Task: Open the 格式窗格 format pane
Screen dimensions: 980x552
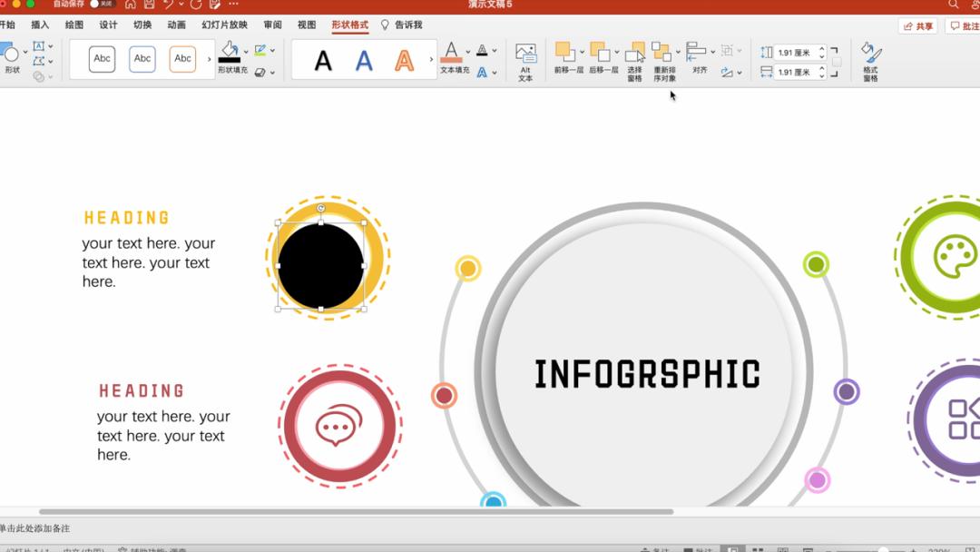Action: (870, 53)
